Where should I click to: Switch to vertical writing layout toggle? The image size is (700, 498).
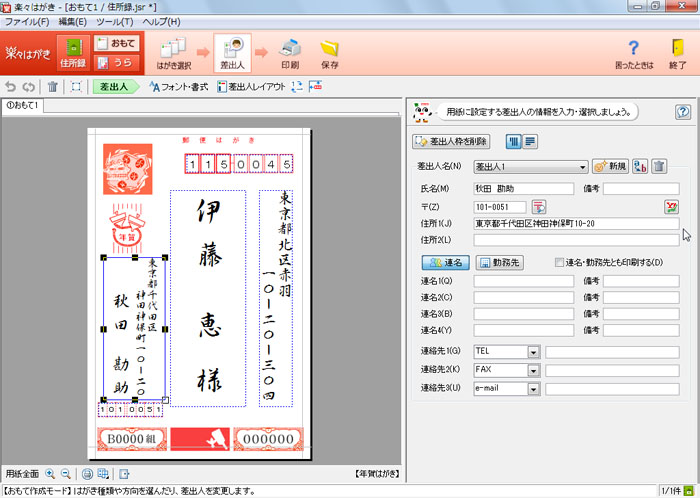click(513, 141)
